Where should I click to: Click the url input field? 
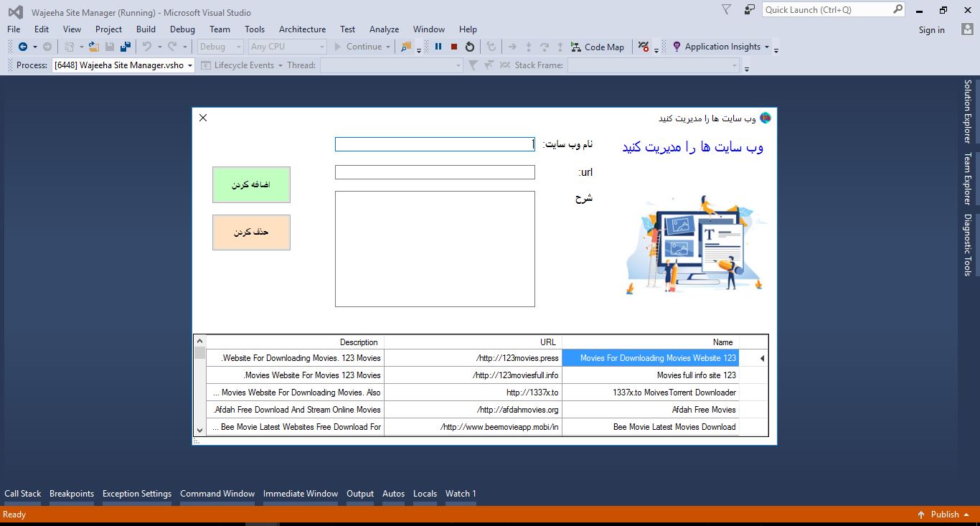[435, 172]
